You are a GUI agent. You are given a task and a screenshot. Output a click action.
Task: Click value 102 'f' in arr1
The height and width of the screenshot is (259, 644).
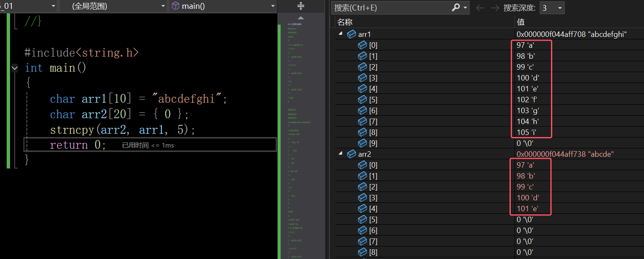[527, 100]
